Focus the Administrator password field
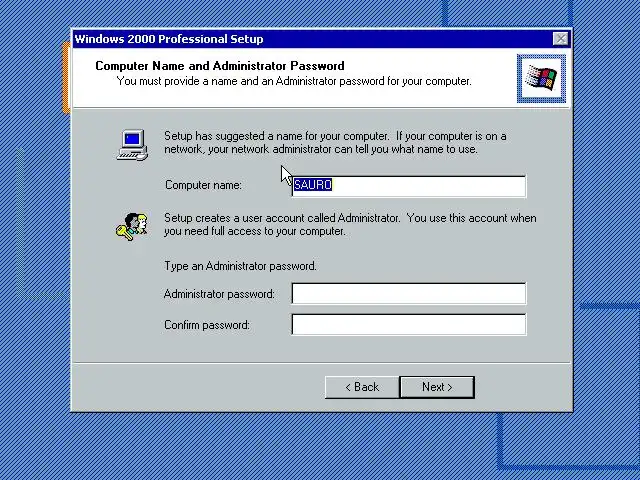 409,293
